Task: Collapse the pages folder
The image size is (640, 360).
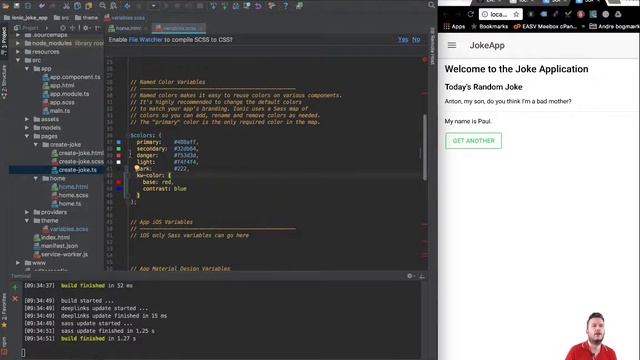Action: [x=27, y=136]
